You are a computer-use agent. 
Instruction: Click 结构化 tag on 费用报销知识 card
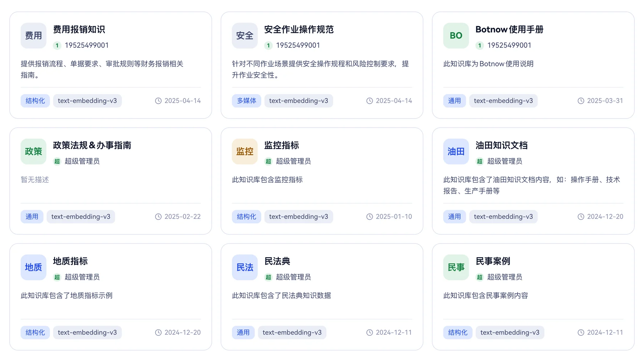[35, 101]
